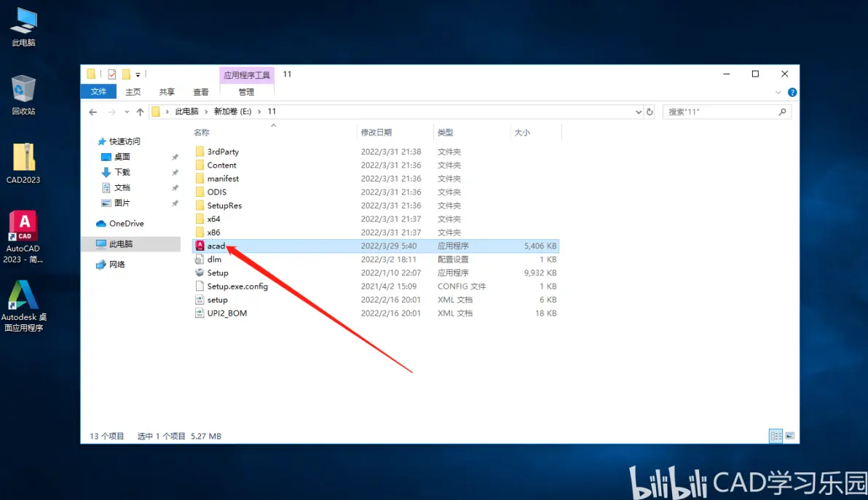Select the UPI2_BOM XML file

[x=227, y=313]
